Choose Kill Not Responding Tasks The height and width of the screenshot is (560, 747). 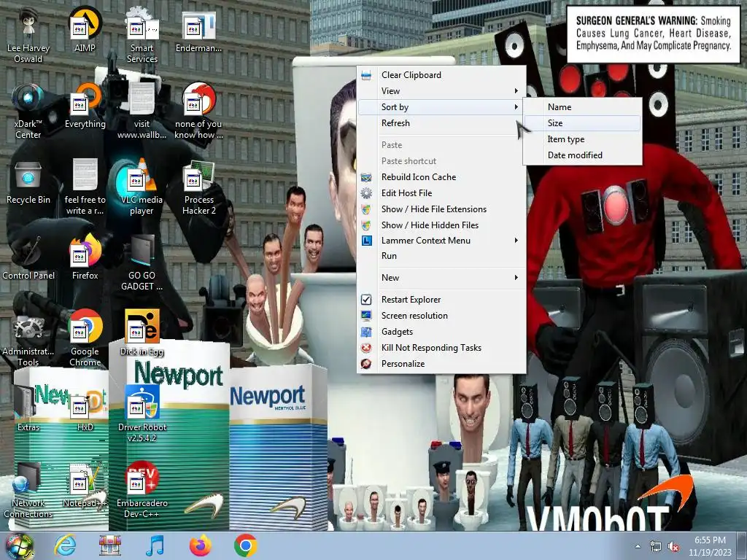tap(441, 348)
